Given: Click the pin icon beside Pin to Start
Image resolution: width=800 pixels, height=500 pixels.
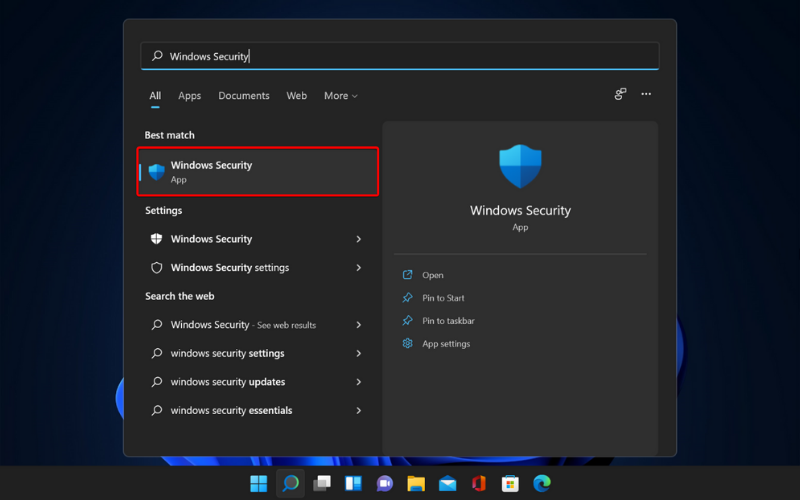Looking at the screenshot, I should (x=407, y=298).
